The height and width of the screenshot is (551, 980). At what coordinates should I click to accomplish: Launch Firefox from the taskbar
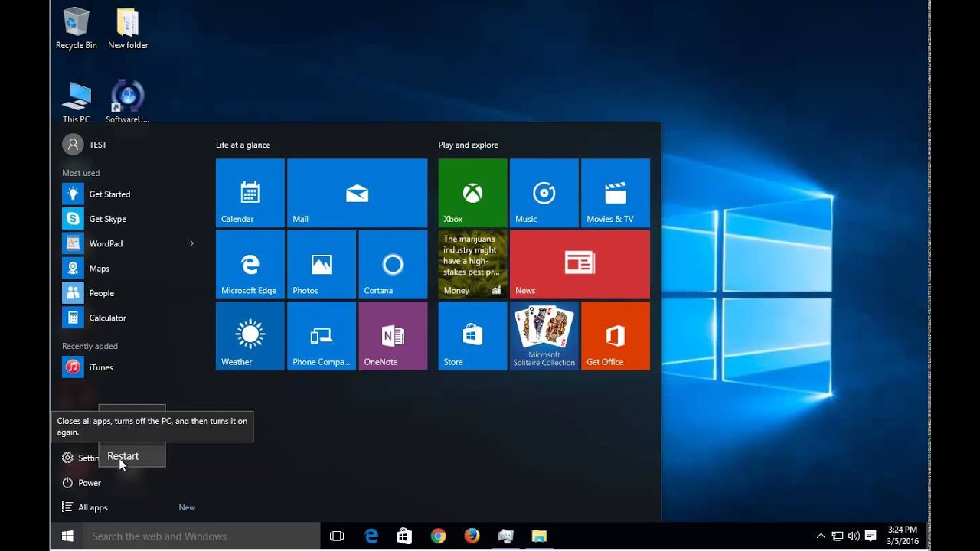point(472,536)
